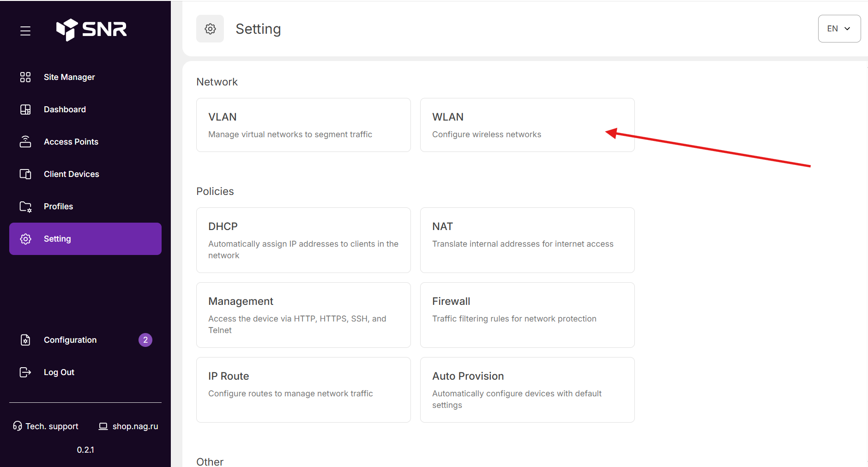Open Site Manager from the sidebar

pos(85,77)
